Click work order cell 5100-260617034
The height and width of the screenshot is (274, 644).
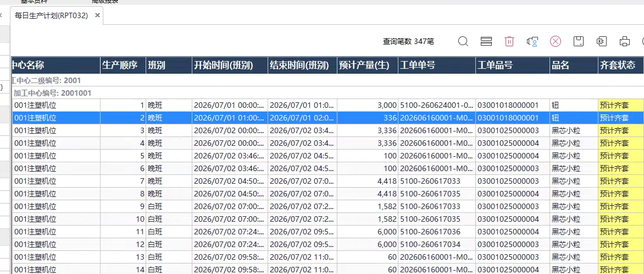(x=437, y=244)
